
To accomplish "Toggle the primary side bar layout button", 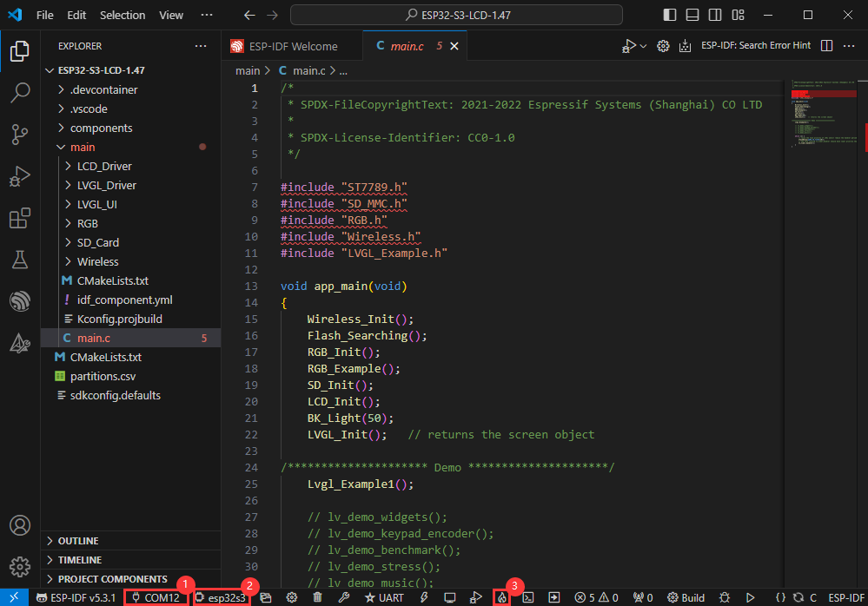I will click(x=669, y=15).
